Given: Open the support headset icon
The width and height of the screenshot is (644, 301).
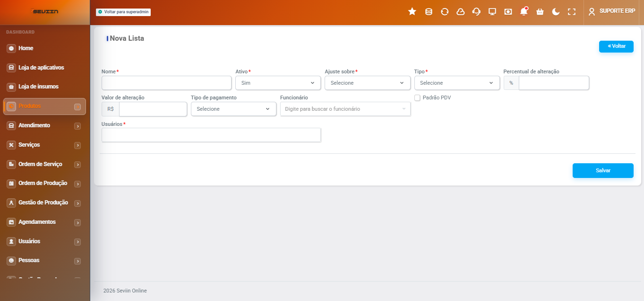Looking at the screenshot, I should click(x=476, y=11).
